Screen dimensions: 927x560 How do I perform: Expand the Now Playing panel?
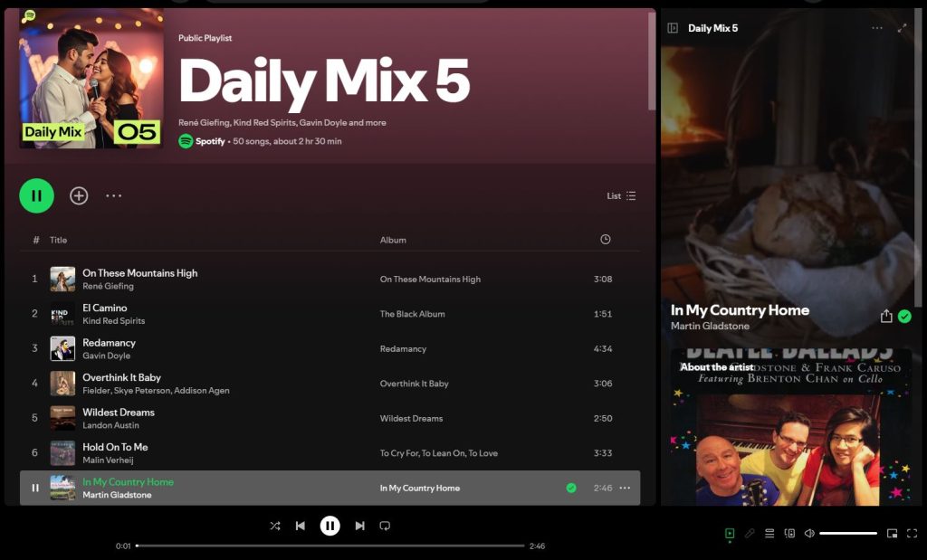point(903,28)
